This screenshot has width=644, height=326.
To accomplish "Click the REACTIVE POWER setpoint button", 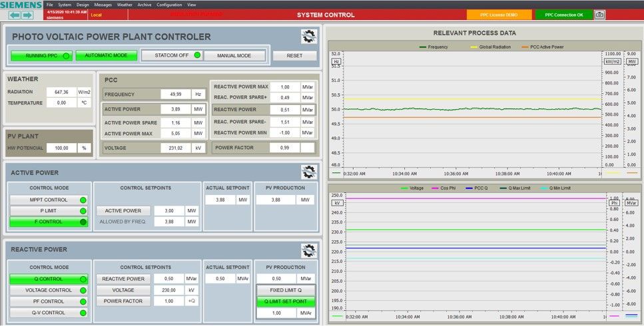I will 123,279.
